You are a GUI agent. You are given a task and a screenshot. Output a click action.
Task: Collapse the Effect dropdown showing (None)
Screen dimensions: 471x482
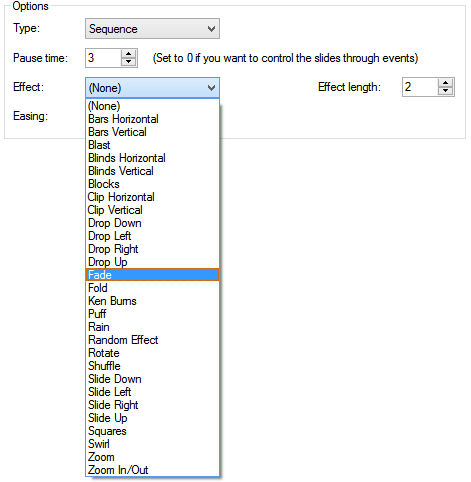click(x=152, y=88)
